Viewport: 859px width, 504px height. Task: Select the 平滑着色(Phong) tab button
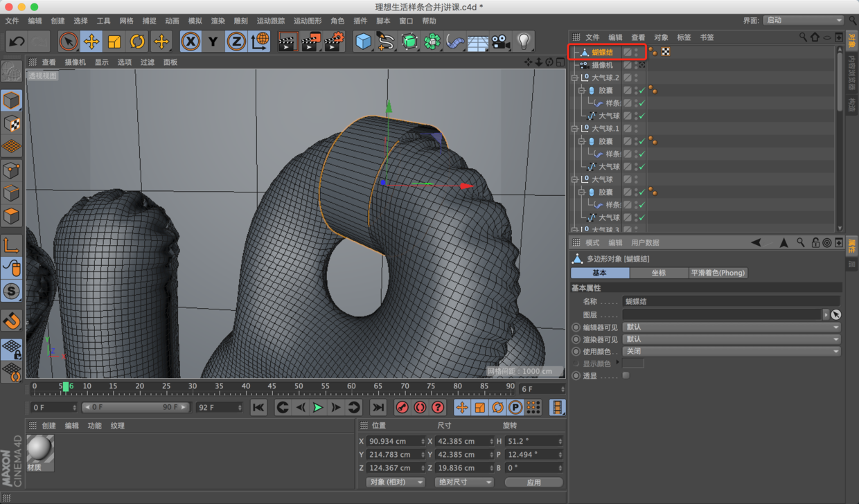tap(718, 273)
